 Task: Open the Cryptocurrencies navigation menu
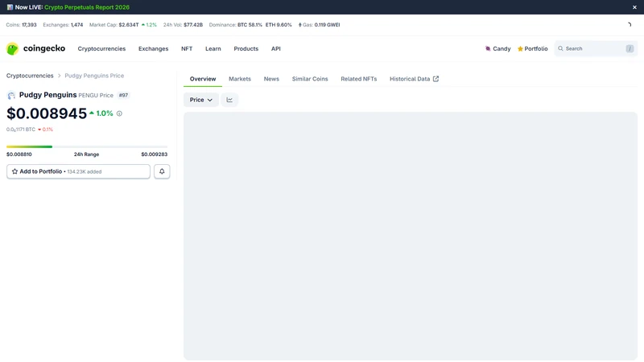pyautogui.click(x=101, y=48)
